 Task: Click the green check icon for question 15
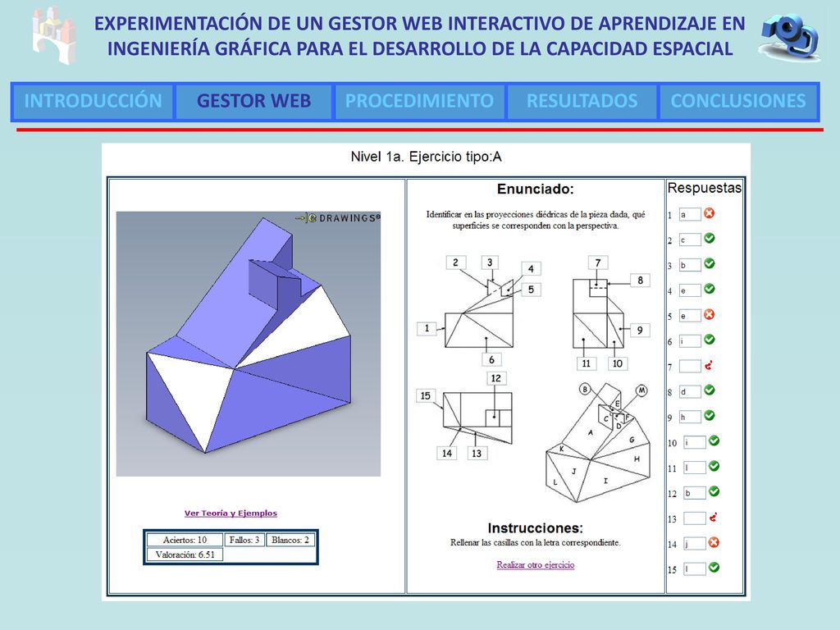tap(714, 567)
